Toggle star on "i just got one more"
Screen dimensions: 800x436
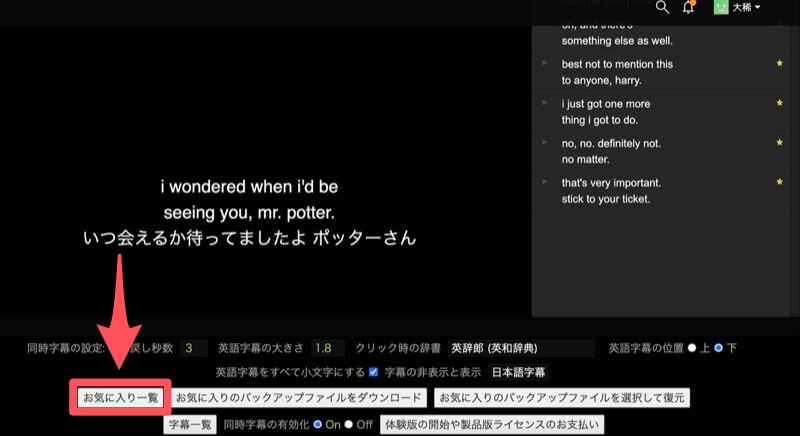point(779,103)
